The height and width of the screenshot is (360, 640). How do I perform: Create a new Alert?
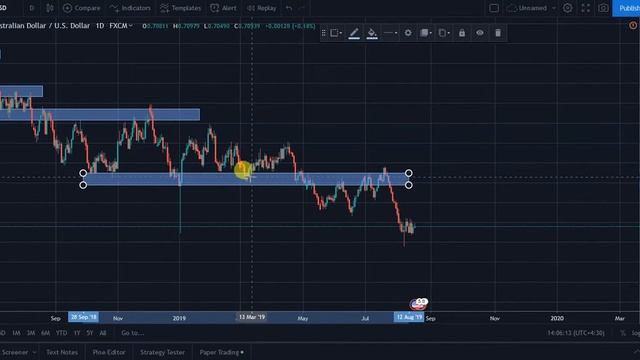click(x=223, y=8)
